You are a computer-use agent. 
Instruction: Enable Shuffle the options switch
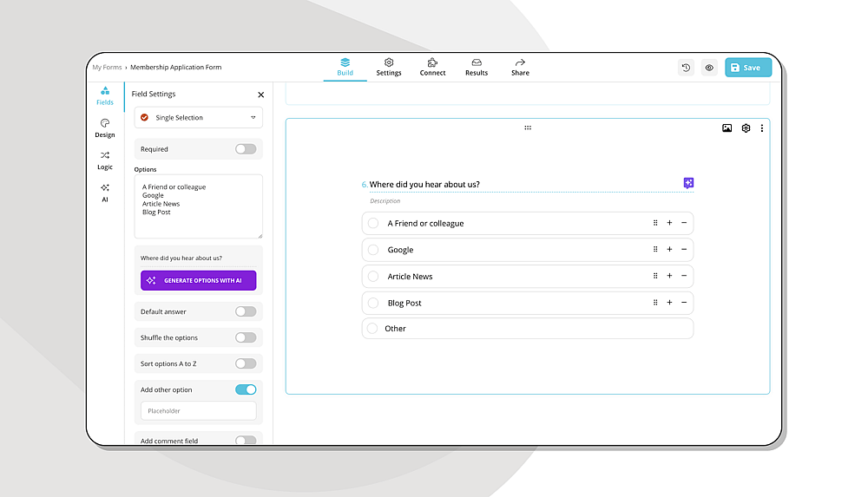coord(246,337)
